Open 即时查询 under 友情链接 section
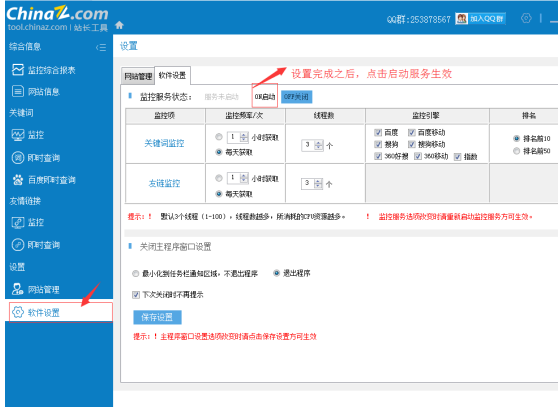This screenshot has width=558, height=408. pos(36,245)
